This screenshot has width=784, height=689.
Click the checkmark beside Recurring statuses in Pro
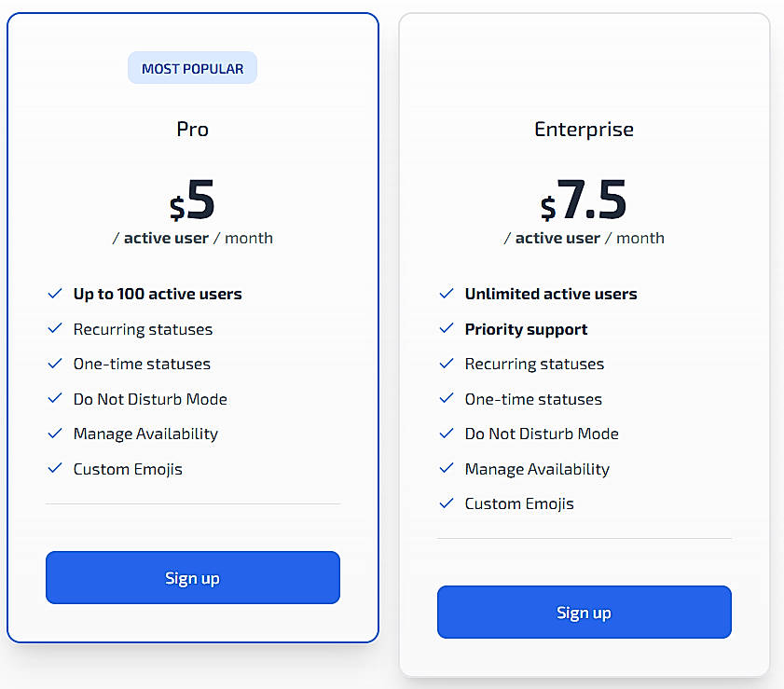(x=55, y=329)
